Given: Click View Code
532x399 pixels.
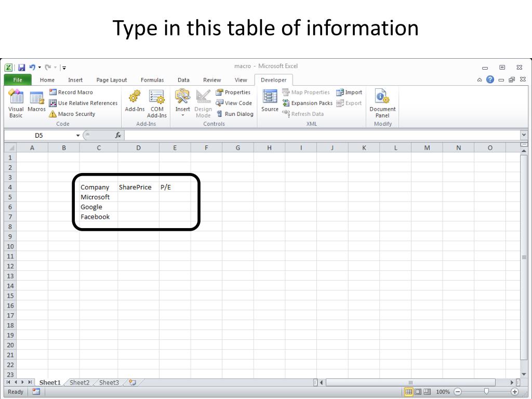Looking at the screenshot, I should pos(234,103).
